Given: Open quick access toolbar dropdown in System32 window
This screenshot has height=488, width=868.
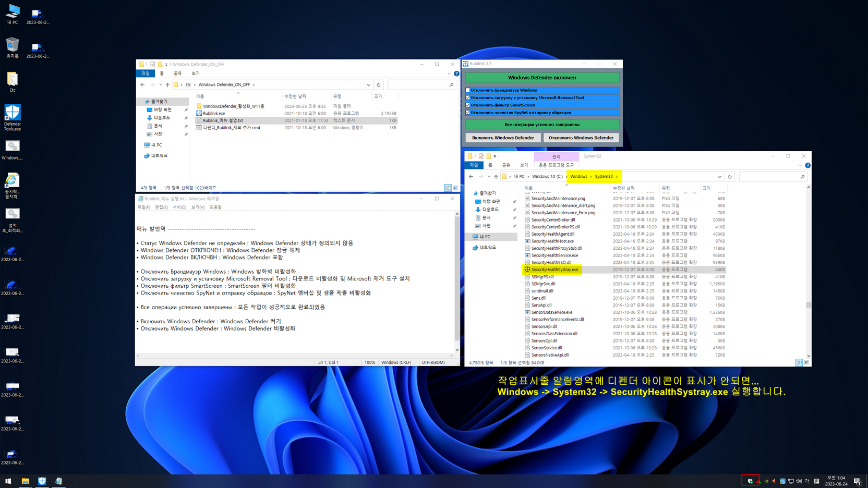Looking at the screenshot, I should click(x=495, y=156).
